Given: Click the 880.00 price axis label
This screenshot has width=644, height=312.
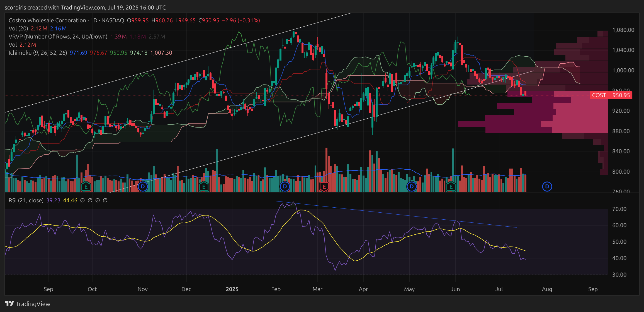Looking at the screenshot, I should [x=621, y=131].
